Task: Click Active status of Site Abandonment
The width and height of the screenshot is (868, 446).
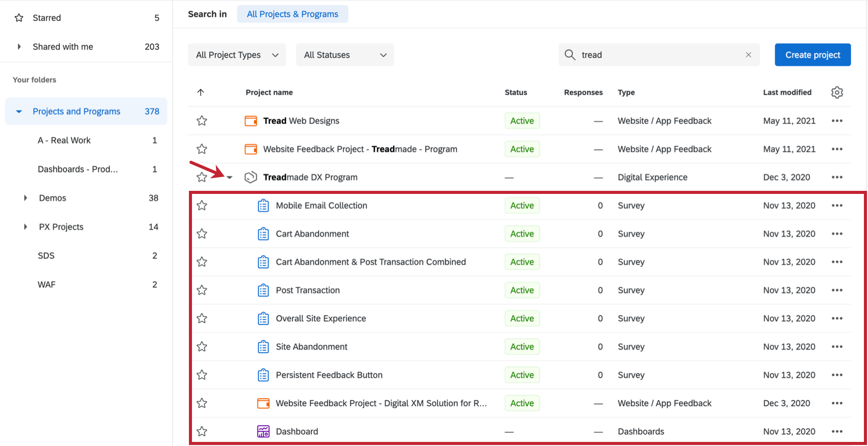Action: pos(522,346)
